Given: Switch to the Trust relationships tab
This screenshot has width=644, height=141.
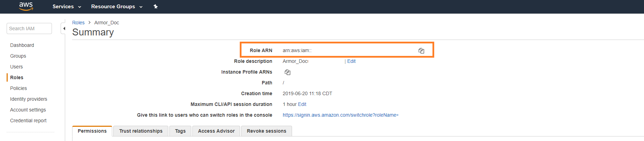Looking at the screenshot, I should [141, 131].
